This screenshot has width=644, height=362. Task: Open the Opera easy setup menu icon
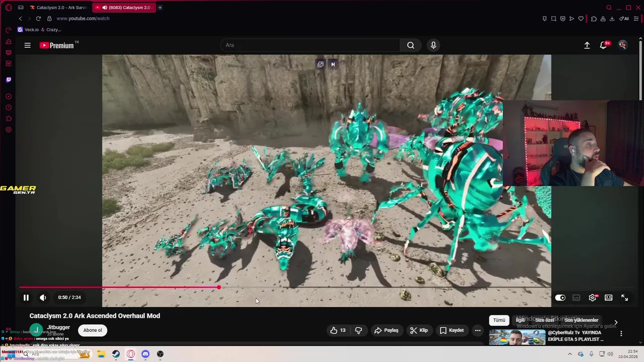pos(636,19)
